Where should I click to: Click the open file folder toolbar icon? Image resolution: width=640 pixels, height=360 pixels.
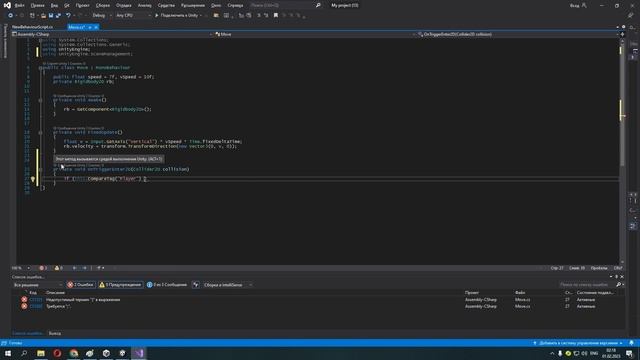(x=43, y=16)
